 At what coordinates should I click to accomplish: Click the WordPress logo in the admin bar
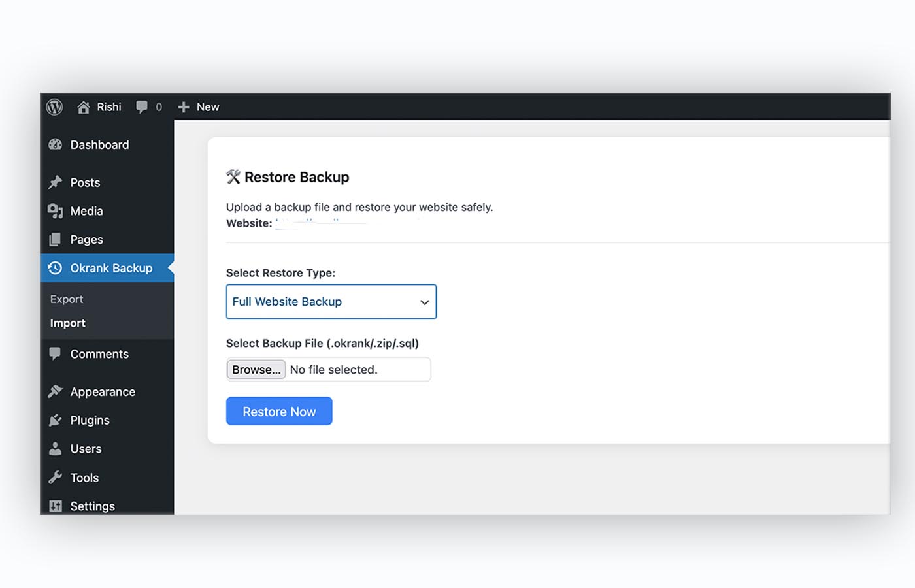(54, 106)
